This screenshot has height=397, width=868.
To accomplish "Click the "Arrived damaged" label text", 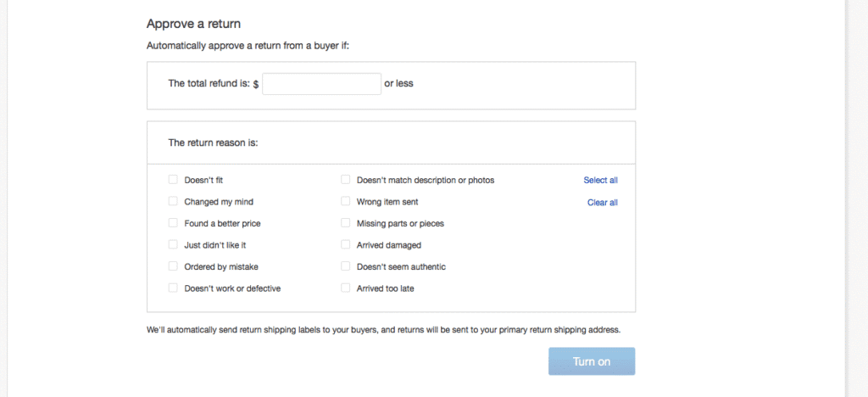I will (x=389, y=245).
